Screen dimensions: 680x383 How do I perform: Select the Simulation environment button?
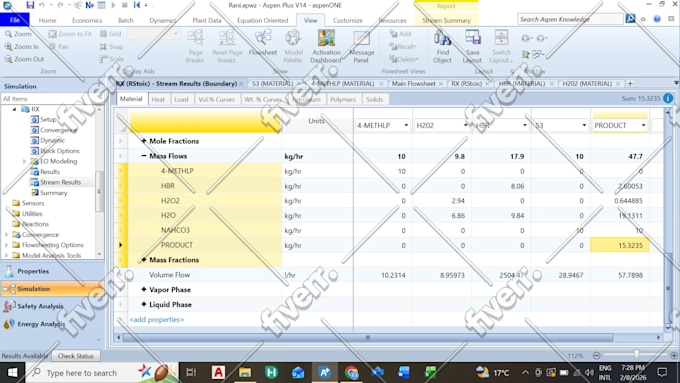(52, 289)
